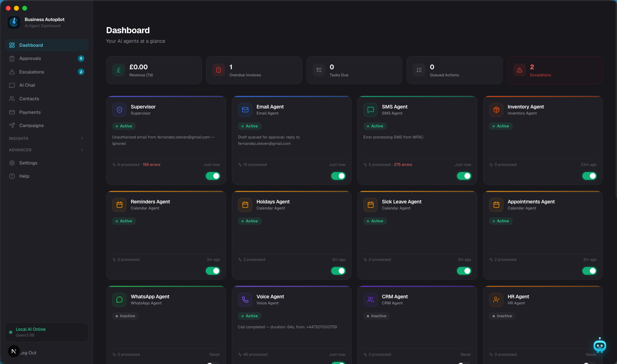The width and height of the screenshot is (617, 364).
Task: Click the Inactive status on WhatsApp Agent
Action: 125,316
